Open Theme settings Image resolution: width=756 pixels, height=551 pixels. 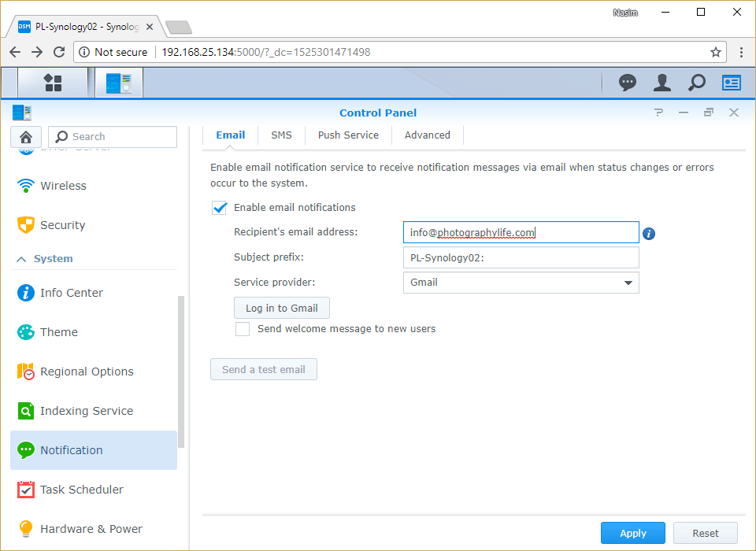(x=94, y=332)
